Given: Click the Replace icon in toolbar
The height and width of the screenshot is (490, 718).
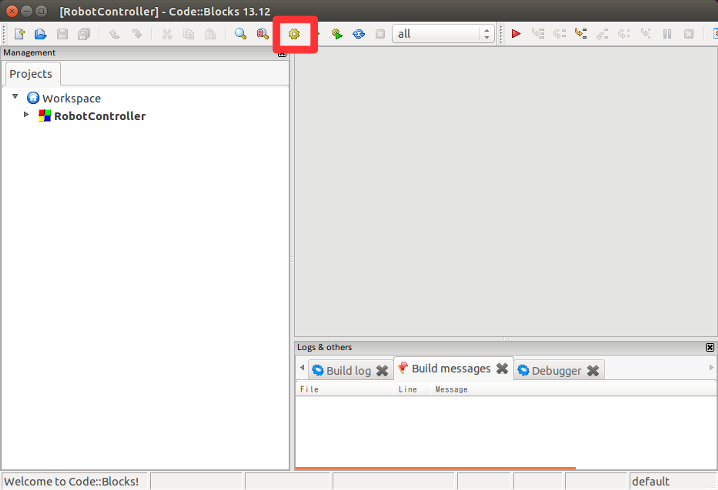Looking at the screenshot, I should click(x=262, y=34).
